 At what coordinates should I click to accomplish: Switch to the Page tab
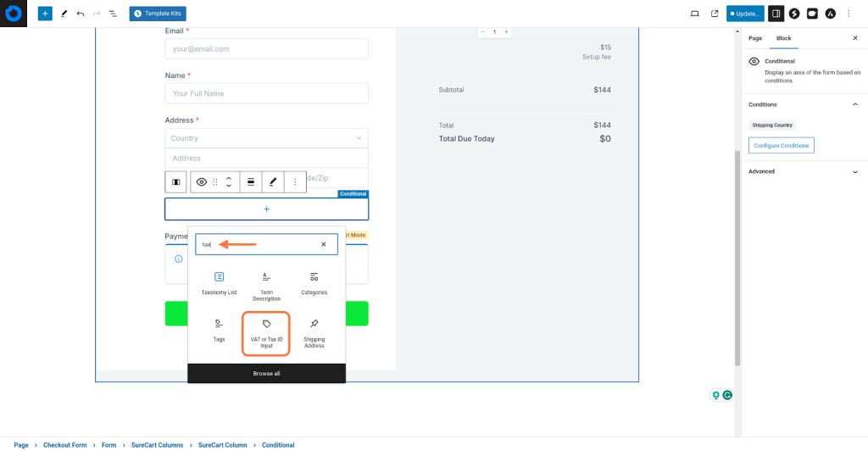[x=755, y=38]
